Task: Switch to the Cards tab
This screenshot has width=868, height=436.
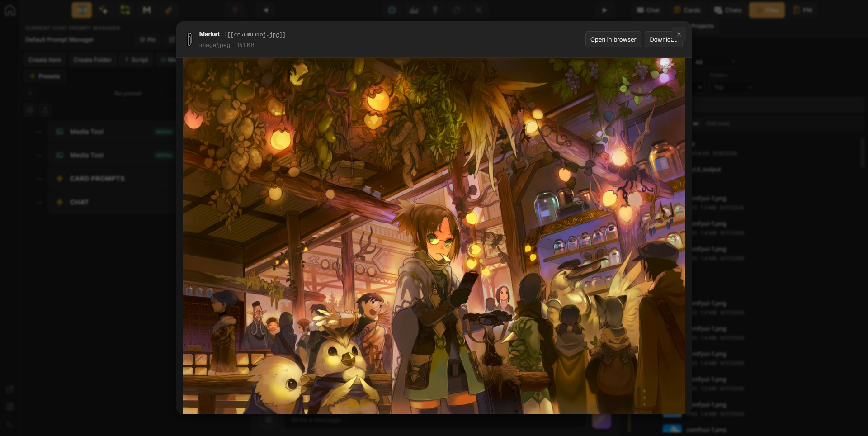Action: (x=687, y=10)
